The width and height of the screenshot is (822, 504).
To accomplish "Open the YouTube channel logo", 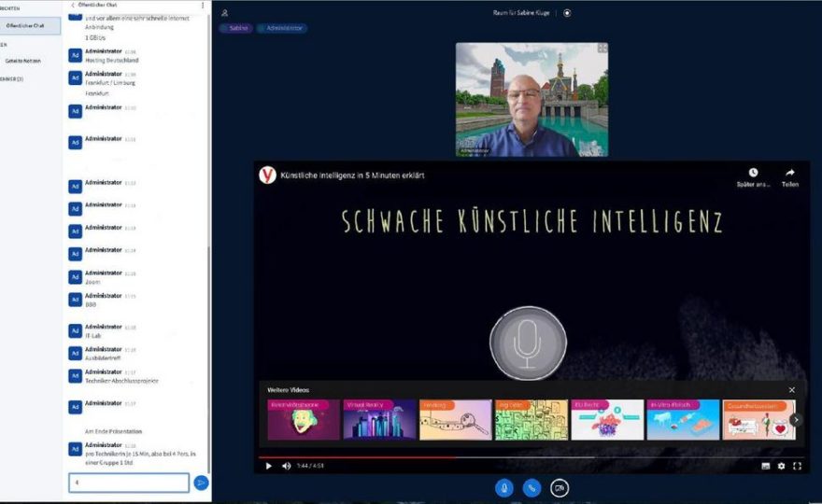I will pyautogui.click(x=267, y=175).
